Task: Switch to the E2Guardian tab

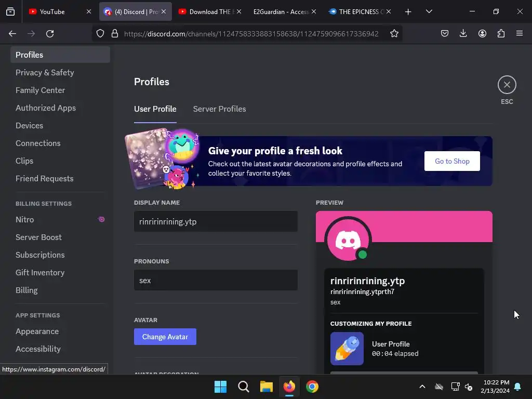Action: click(284, 11)
